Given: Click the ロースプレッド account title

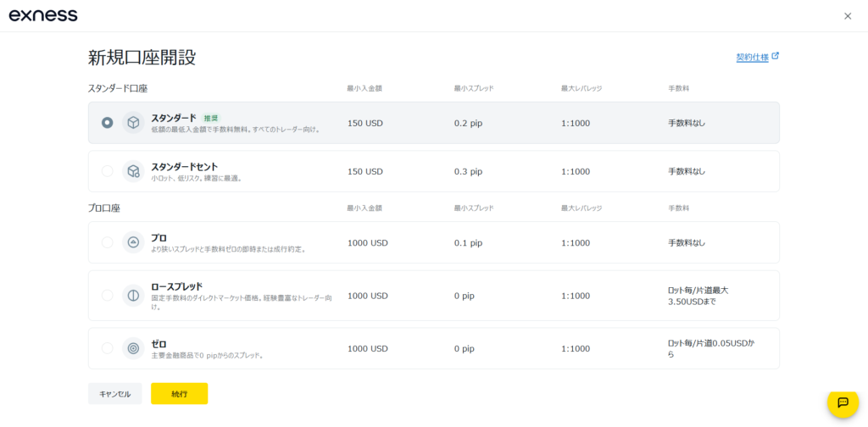Looking at the screenshot, I should coord(177,286).
